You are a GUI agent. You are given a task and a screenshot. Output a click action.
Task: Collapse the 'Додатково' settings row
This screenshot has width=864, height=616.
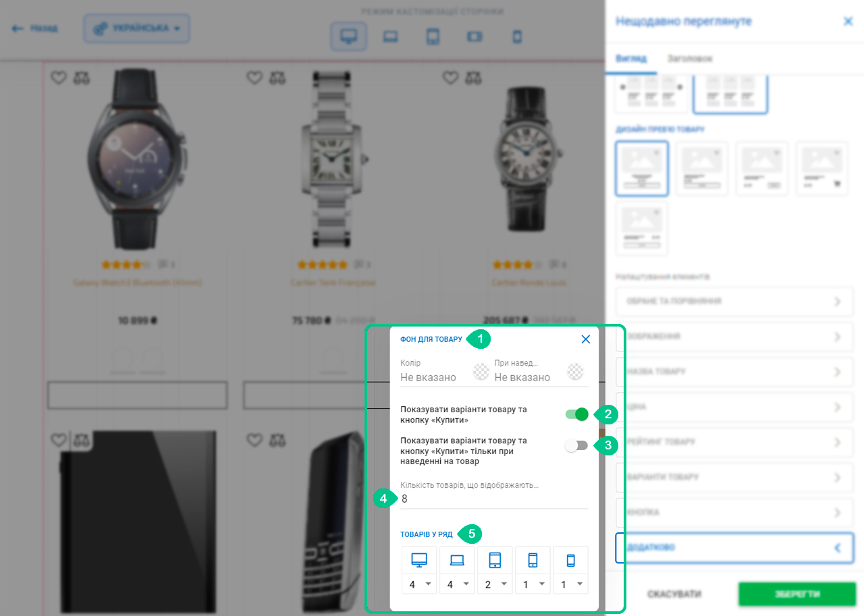click(x=734, y=548)
